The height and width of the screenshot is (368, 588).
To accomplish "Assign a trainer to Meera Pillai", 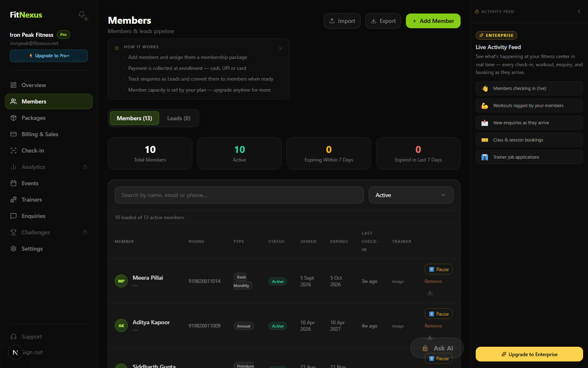I will tap(398, 282).
